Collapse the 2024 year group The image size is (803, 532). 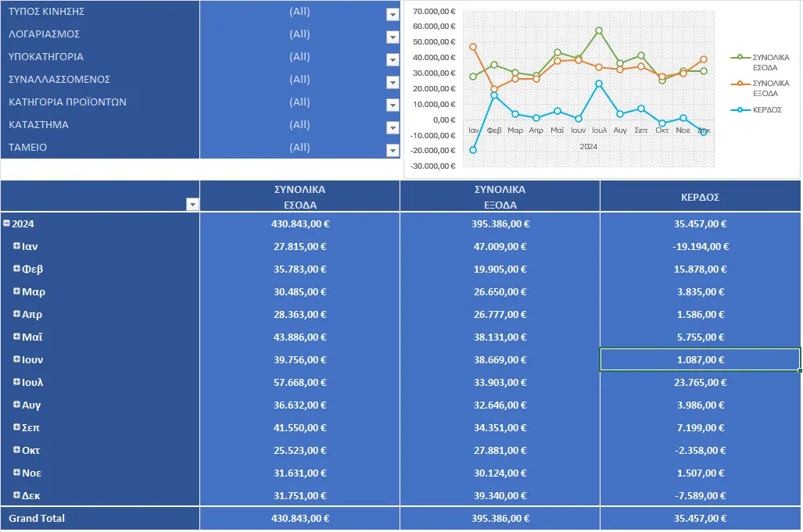tap(7, 223)
